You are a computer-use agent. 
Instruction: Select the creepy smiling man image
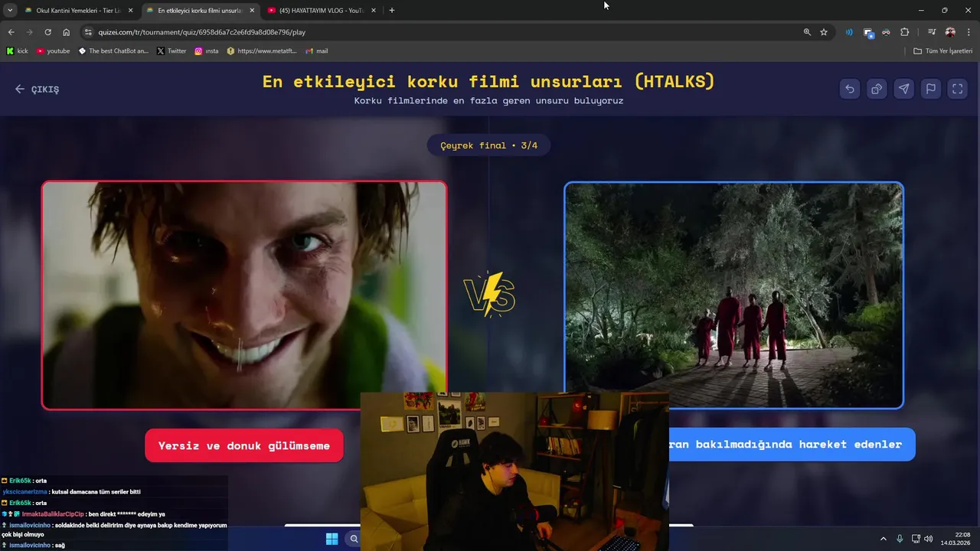coord(244,295)
